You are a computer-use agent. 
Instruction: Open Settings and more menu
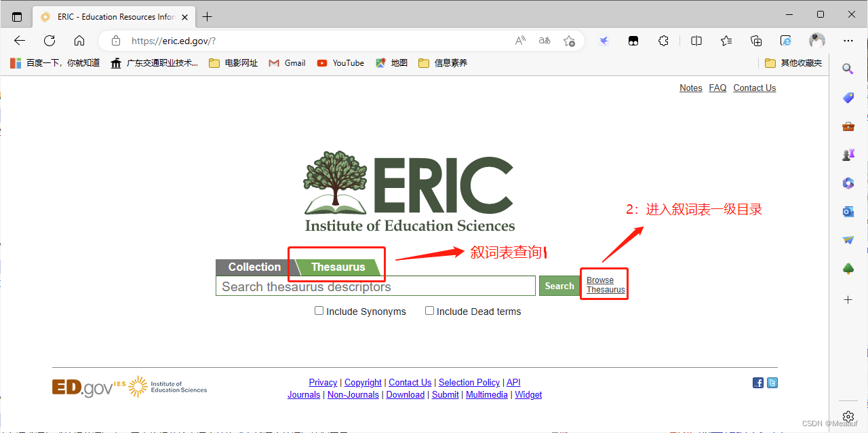click(848, 41)
